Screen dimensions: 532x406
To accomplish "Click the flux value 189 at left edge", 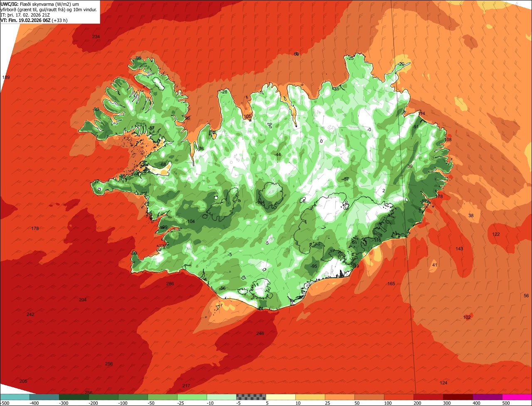I will click(6, 77).
